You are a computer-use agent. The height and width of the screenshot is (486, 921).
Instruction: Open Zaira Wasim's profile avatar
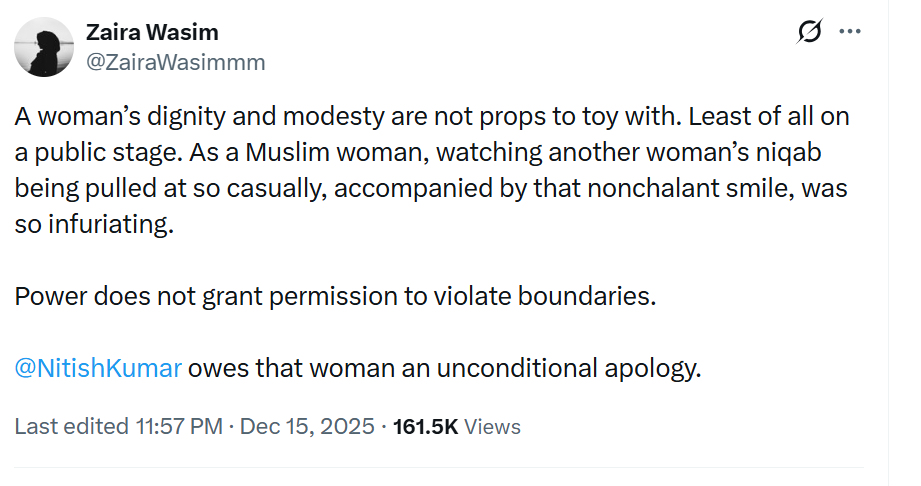(45, 47)
